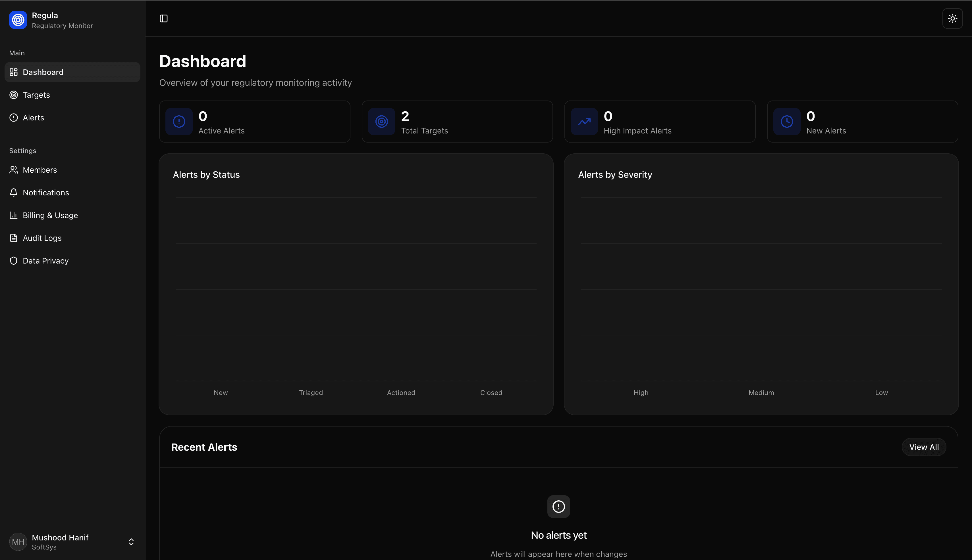Switch to light theme via sun icon
Screen dimensions: 972x560
point(952,18)
